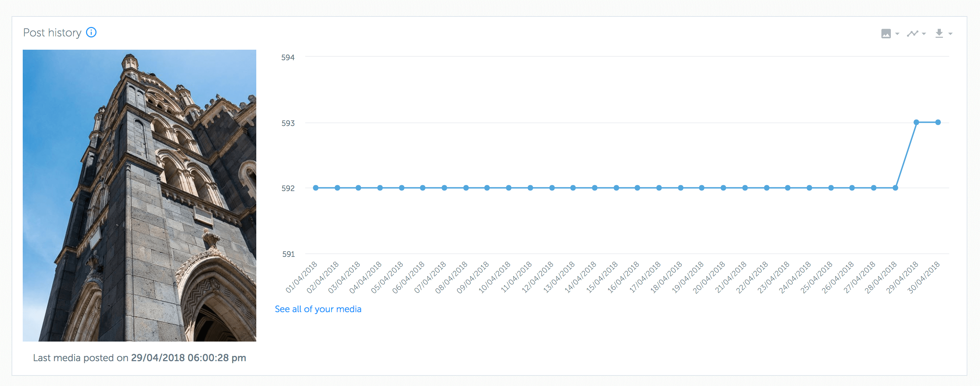Image resolution: width=980 pixels, height=386 pixels.
Task: Open the chart image options dropdown
Action: pyautogui.click(x=897, y=34)
